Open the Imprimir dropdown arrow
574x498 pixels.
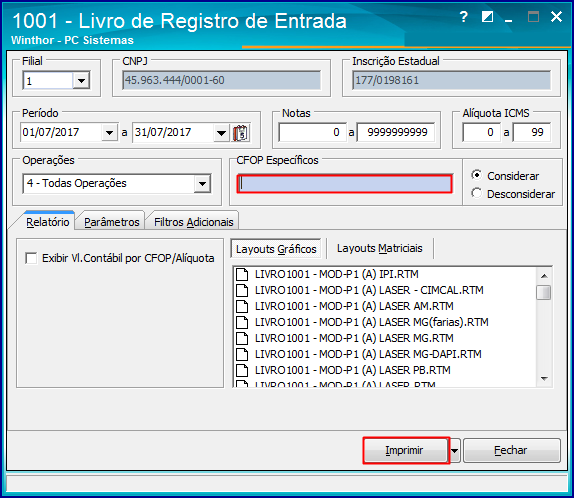(x=454, y=450)
